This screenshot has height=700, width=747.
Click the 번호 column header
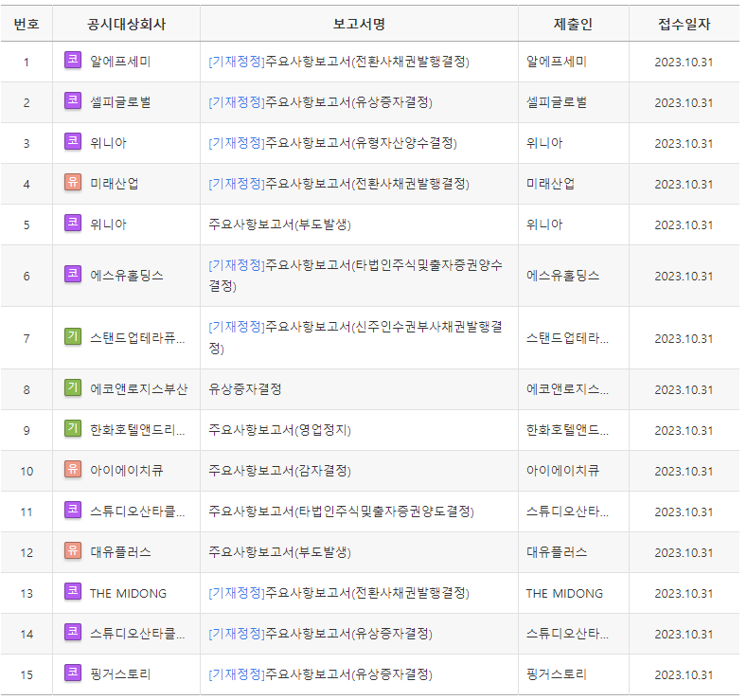[27, 24]
